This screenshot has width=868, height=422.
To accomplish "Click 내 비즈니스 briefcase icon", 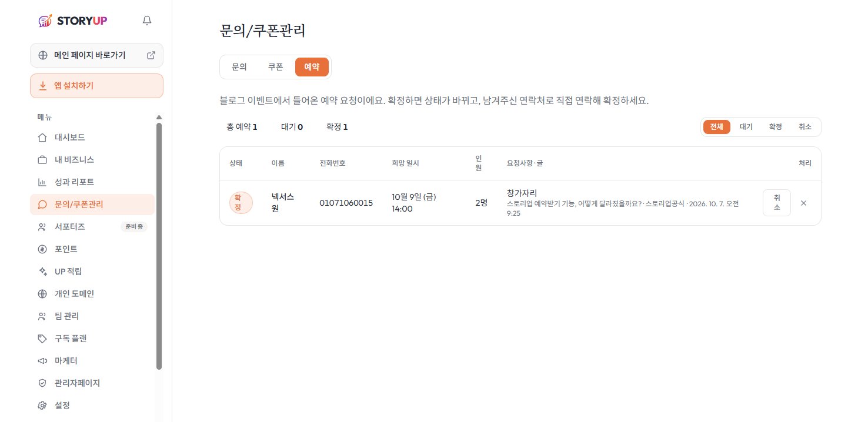I will click(42, 160).
